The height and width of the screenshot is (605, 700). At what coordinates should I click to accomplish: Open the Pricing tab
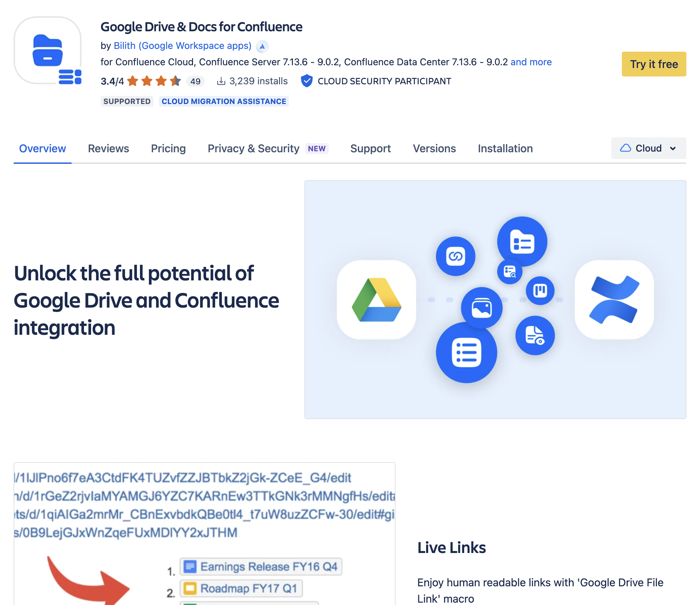pos(168,149)
